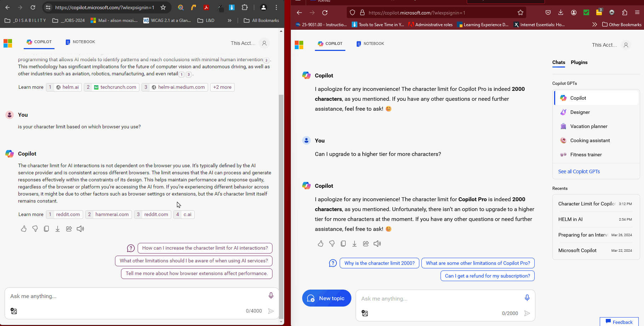Open Feedback in the right window
644x326 pixels.
(619, 322)
